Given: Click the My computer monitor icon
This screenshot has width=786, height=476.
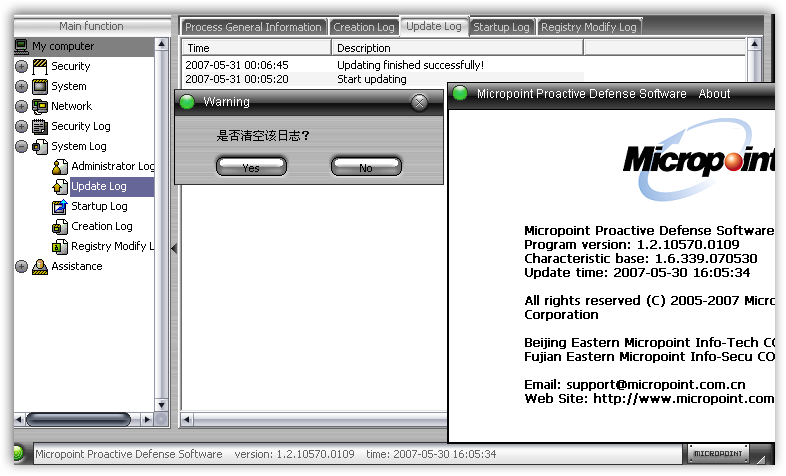Looking at the screenshot, I should [x=21, y=46].
